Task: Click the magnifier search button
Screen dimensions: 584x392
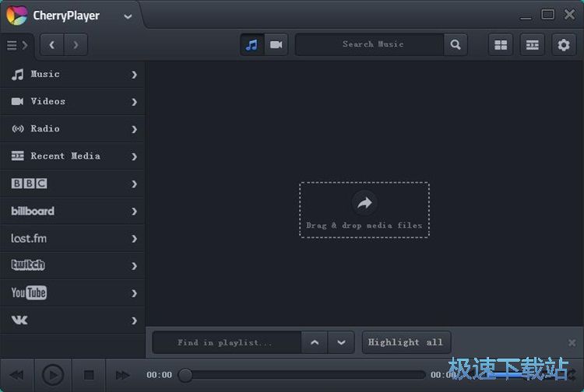Action: point(456,44)
